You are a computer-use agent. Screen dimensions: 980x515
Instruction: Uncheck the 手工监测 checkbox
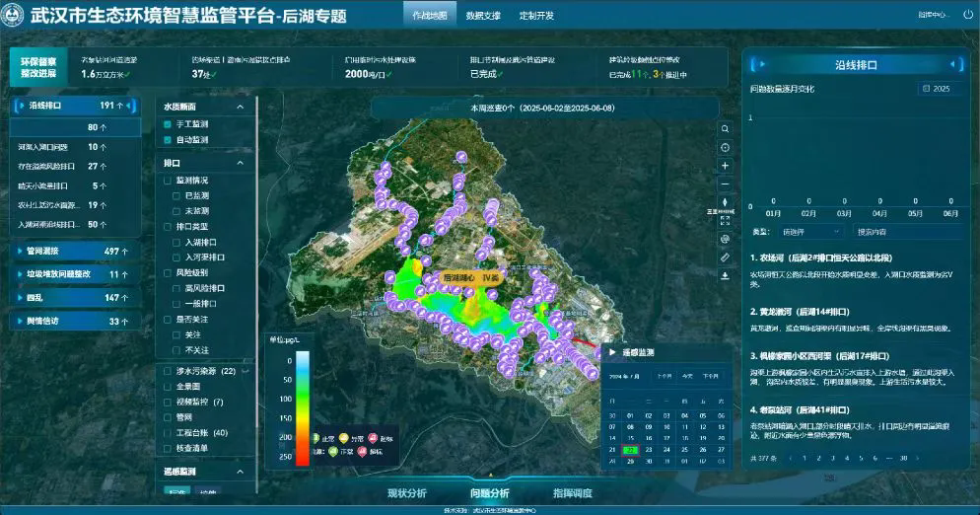click(168, 124)
